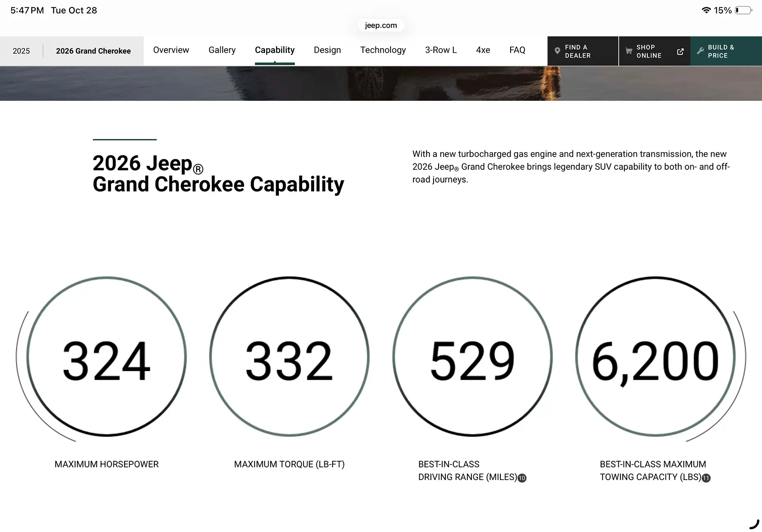Open the Design section
The image size is (762, 532).
[x=327, y=50]
